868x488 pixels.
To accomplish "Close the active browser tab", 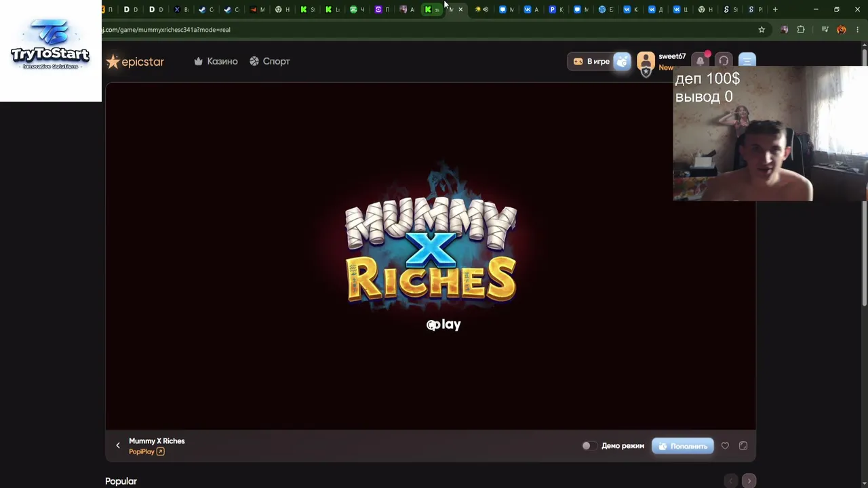I will [x=460, y=9].
